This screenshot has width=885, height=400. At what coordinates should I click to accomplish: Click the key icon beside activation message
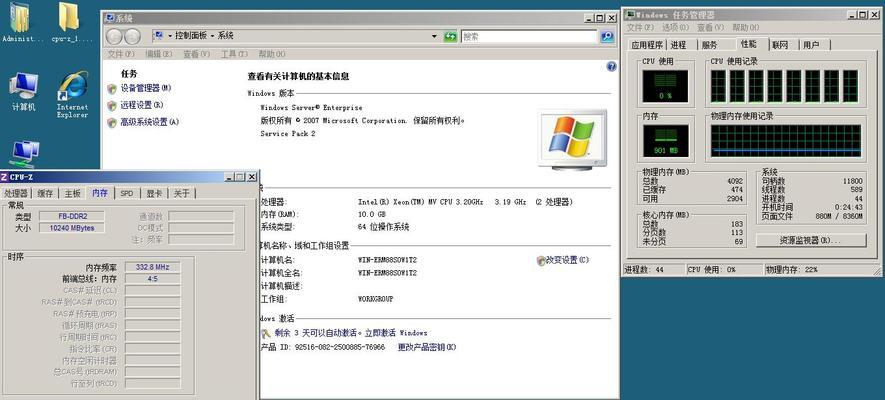[266, 333]
